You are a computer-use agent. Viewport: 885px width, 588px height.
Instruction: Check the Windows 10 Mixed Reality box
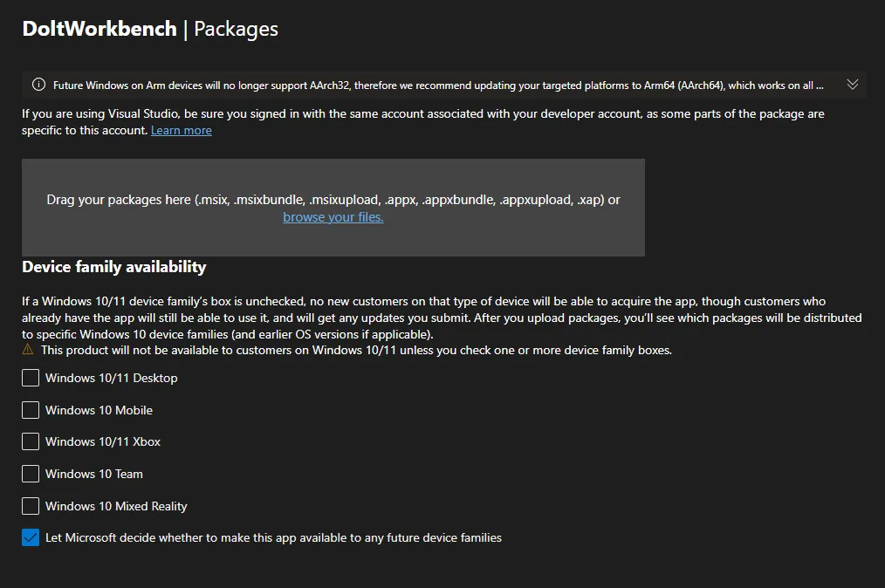(x=30, y=506)
